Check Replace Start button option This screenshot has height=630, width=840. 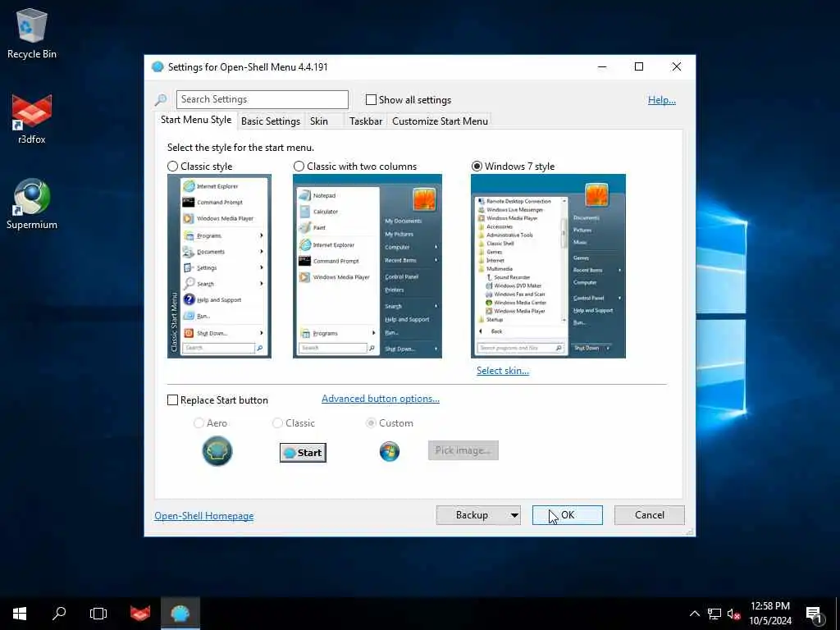click(172, 400)
